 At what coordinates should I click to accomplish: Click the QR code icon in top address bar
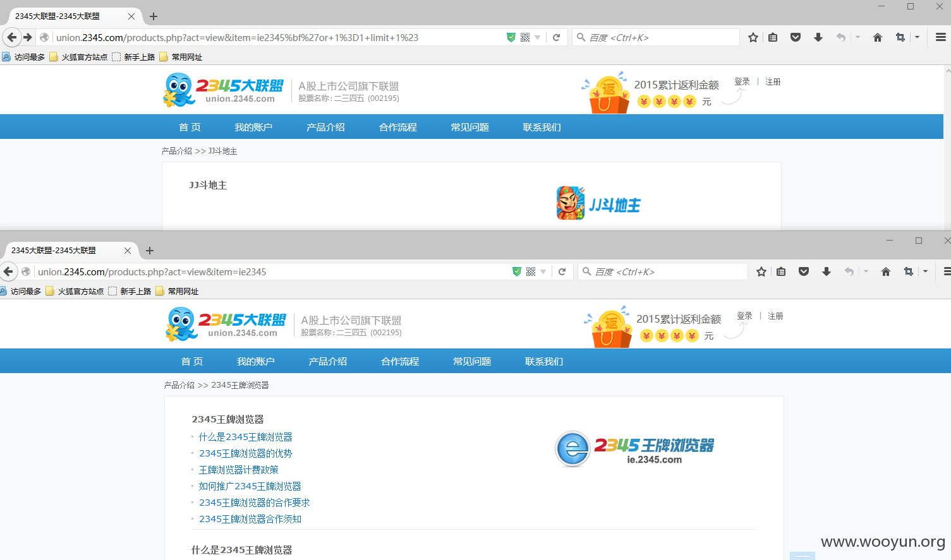click(525, 37)
